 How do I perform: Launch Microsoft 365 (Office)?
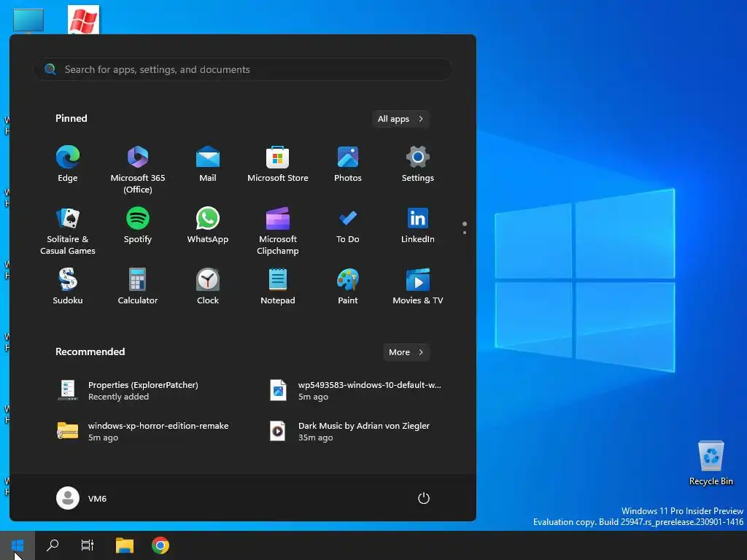pyautogui.click(x=138, y=169)
